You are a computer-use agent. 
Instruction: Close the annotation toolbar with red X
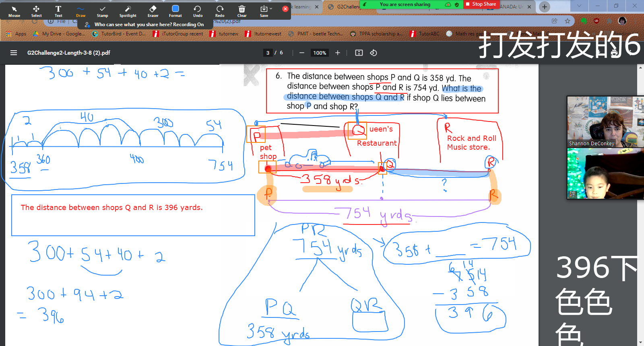[285, 8]
